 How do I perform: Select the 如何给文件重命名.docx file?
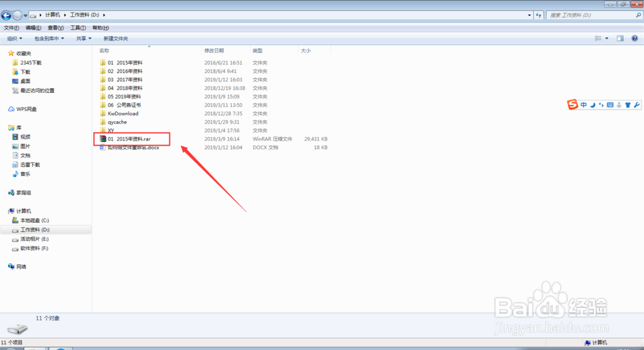133,148
